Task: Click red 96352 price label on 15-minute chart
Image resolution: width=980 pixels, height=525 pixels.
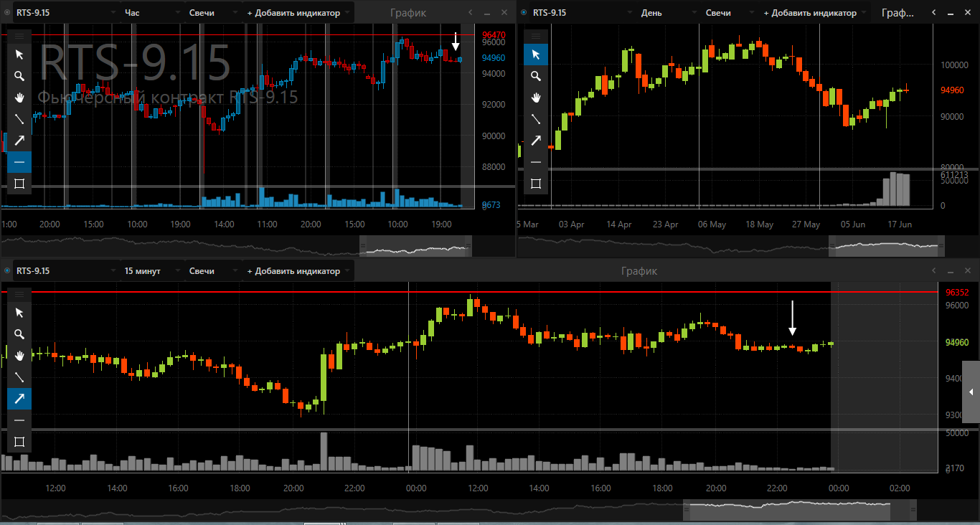Action: (957, 293)
